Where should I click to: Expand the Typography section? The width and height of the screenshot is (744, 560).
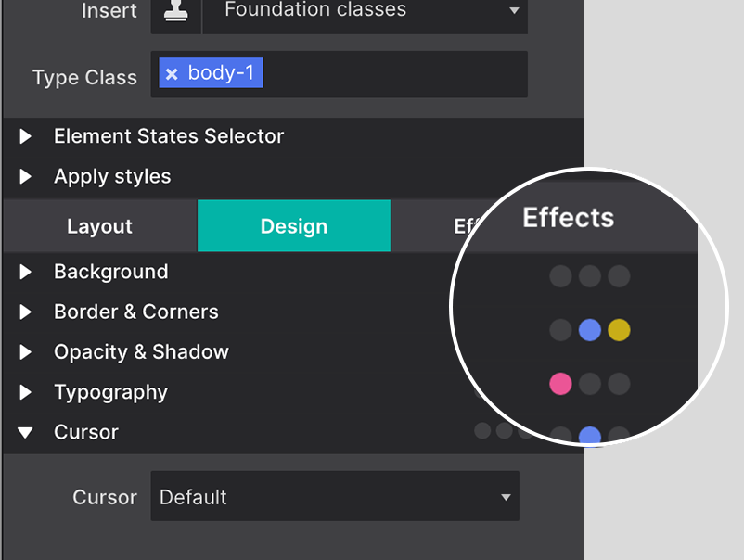point(26,392)
